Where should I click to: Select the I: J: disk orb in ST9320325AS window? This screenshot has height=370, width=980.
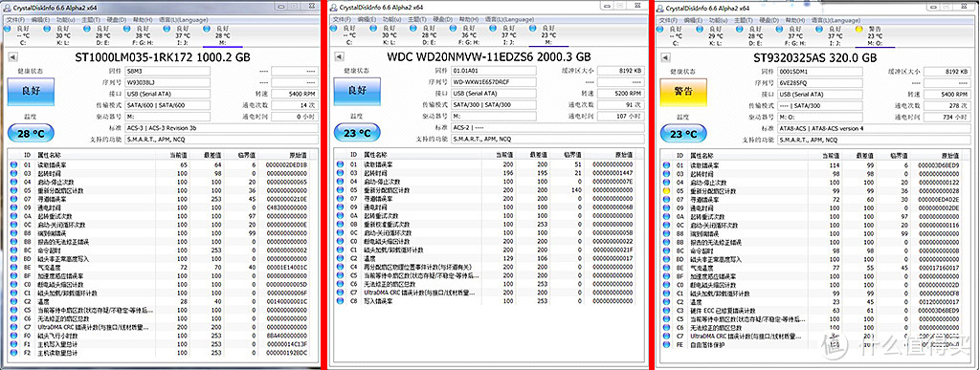819,29
